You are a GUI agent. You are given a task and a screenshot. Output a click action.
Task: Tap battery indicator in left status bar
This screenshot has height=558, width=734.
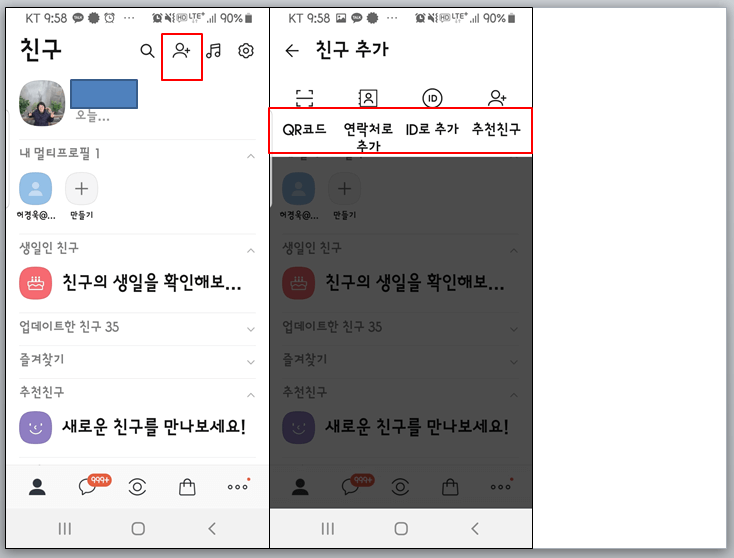click(249, 18)
